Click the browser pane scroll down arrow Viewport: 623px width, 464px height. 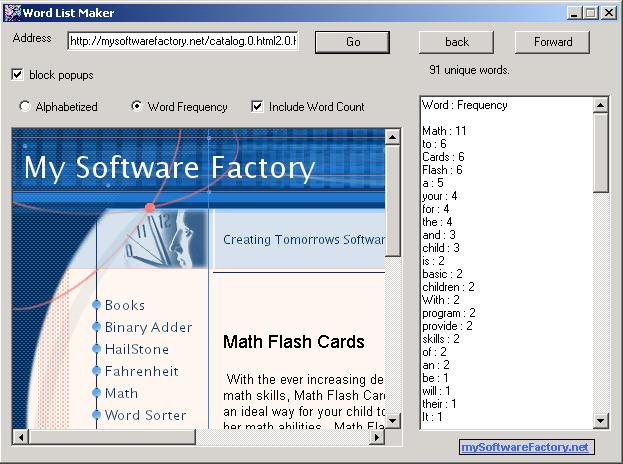(393, 421)
